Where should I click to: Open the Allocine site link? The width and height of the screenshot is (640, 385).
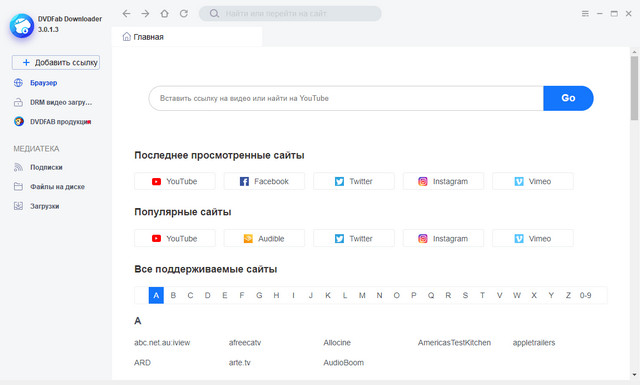tap(337, 343)
